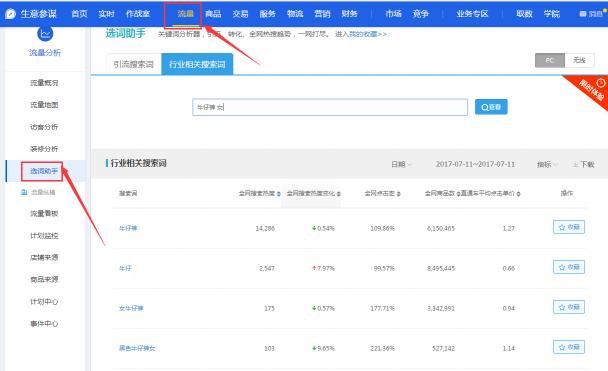Screen dimensions: 608x371
Task: Click 收藏 button in 黑色牛仔裤女 row
Action: click(x=569, y=347)
